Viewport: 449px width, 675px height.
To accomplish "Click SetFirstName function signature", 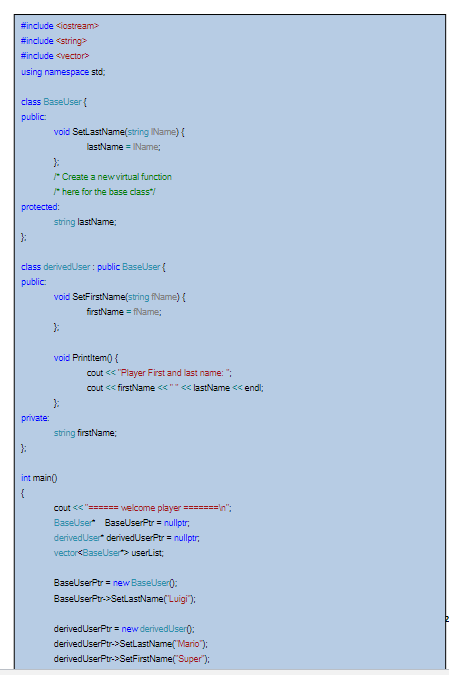I will pyautogui.click(x=120, y=297).
